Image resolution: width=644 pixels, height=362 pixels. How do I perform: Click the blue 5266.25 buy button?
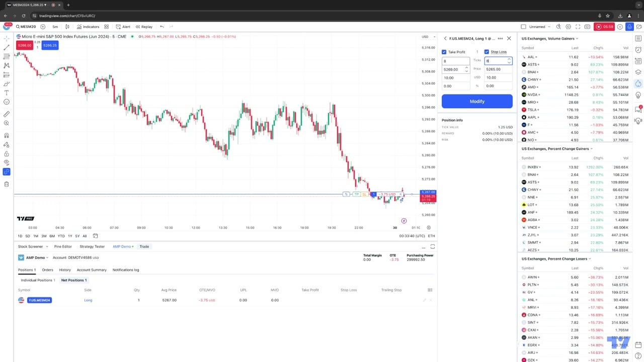[x=50, y=45]
